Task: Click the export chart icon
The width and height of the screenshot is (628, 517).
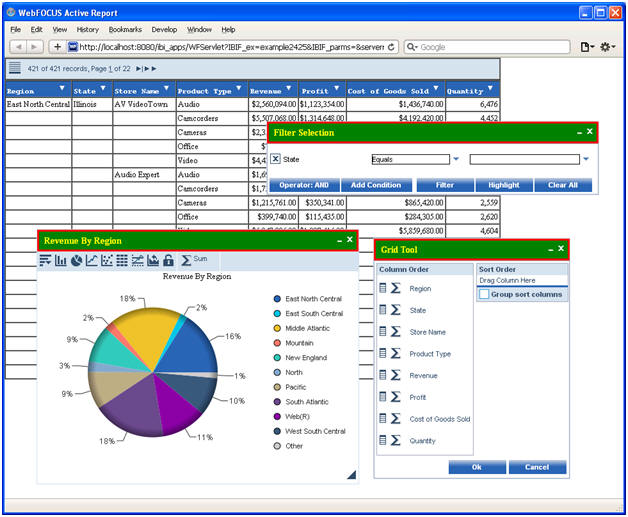Action: point(153,260)
